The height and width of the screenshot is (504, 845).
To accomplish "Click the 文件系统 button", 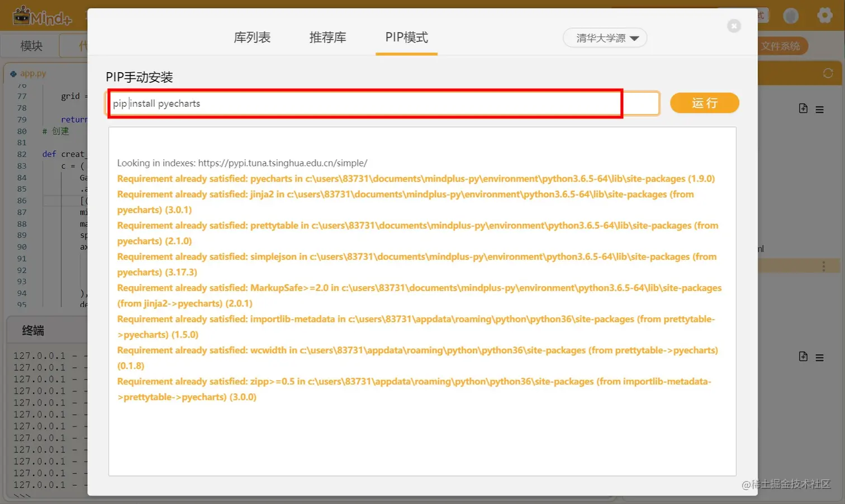I will point(782,46).
